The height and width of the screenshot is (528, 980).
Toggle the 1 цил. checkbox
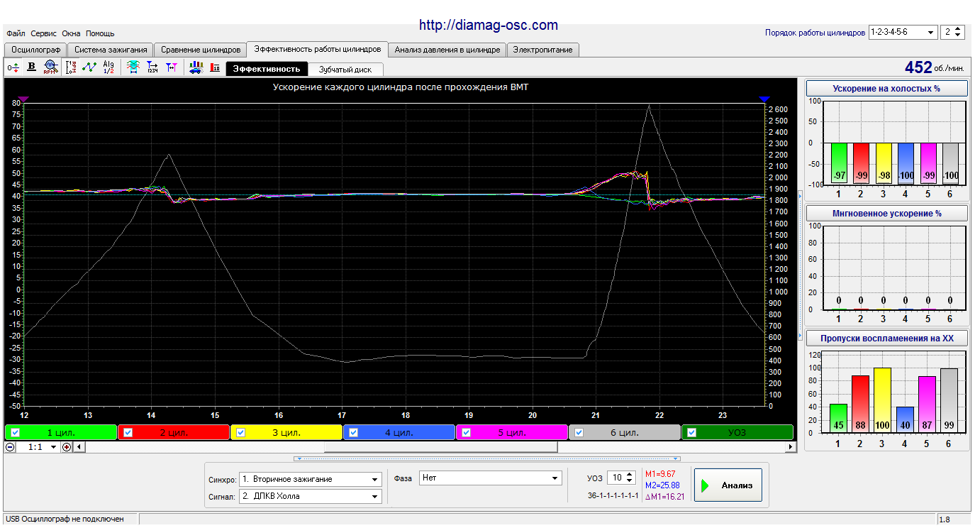point(15,432)
